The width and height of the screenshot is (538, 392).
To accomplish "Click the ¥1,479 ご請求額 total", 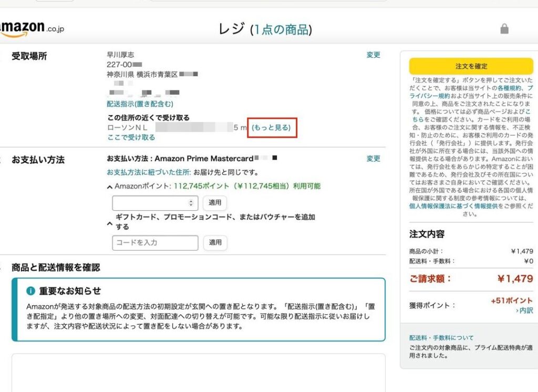I will [515, 278].
